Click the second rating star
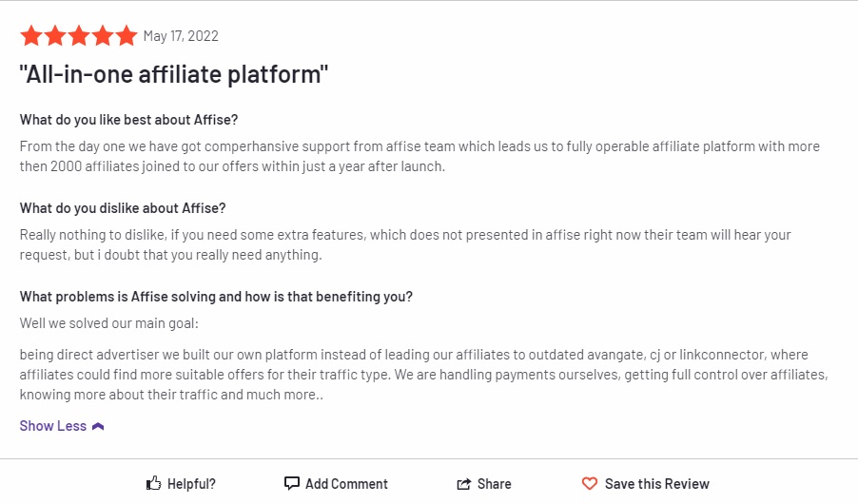Image resolution: width=858 pixels, height=504 pixels. tap(55, 36)
